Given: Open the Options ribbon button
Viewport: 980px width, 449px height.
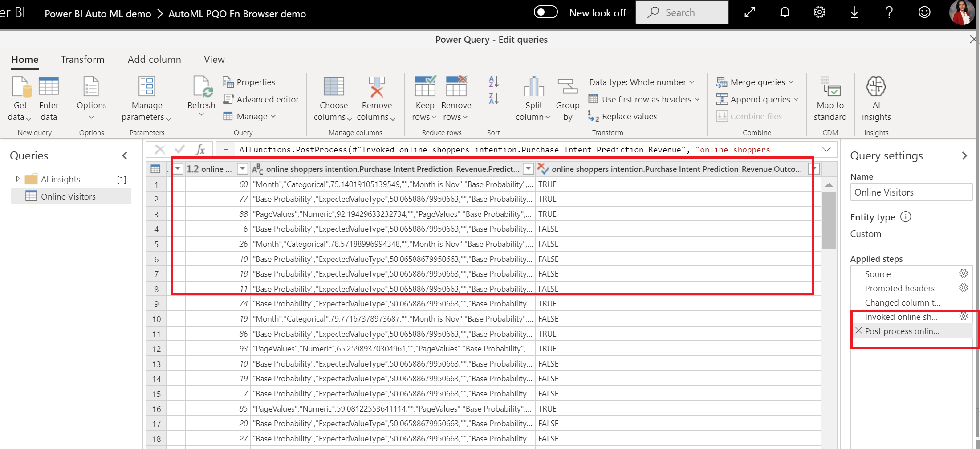Looking at the screenshot, I should [91, 99].
